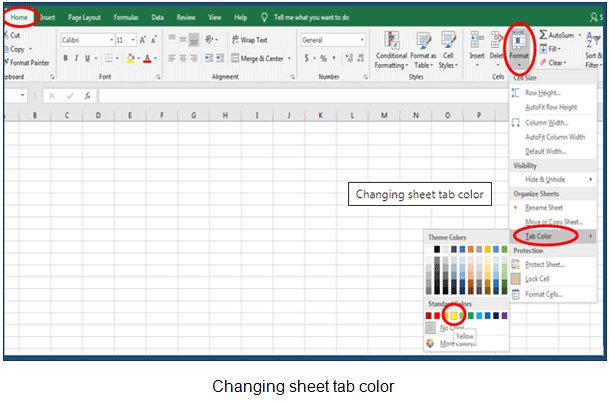
Task: Click the Insert Function fx icon
Action: (88, 96)
